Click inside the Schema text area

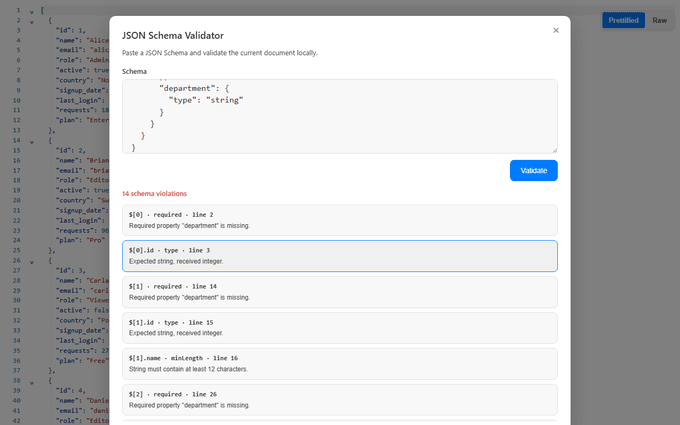340,116
